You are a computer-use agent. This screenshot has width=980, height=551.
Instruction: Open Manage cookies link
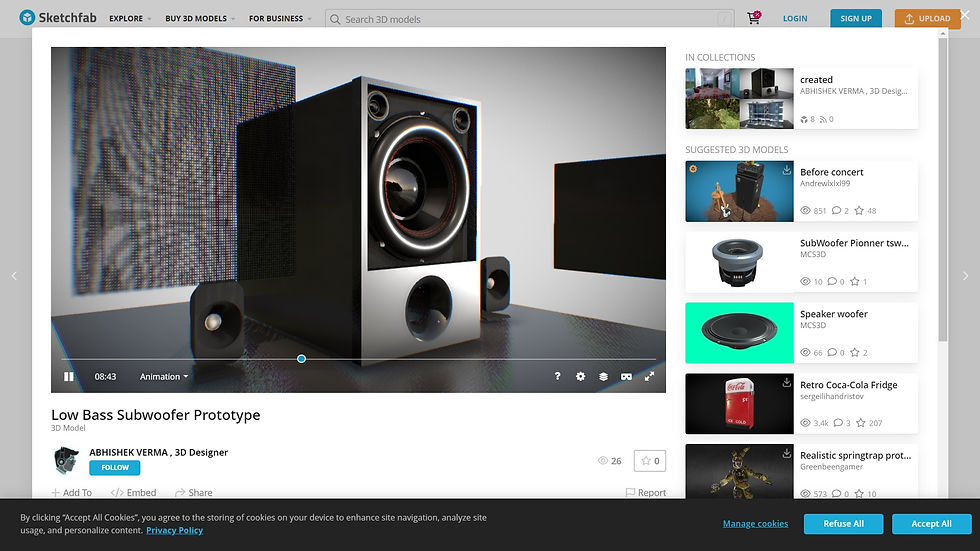tap(755, 524)
